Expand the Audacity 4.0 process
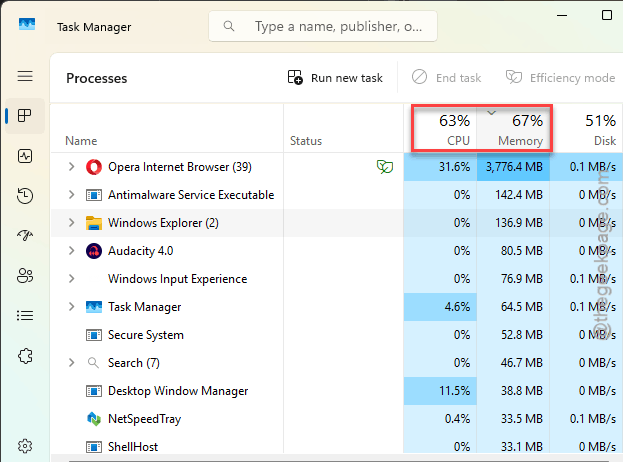Viewport: 623px width, 462px height. (72, 251)
